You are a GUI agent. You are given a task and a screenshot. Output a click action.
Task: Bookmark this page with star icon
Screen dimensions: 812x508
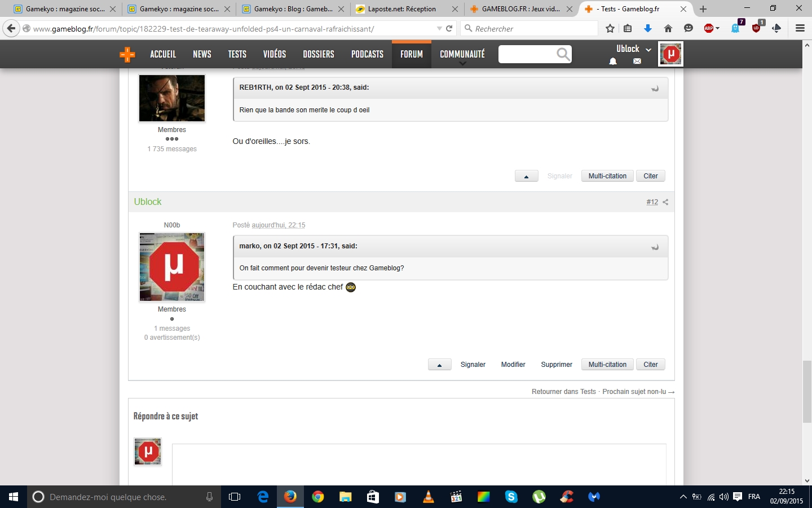click(610, 28)
